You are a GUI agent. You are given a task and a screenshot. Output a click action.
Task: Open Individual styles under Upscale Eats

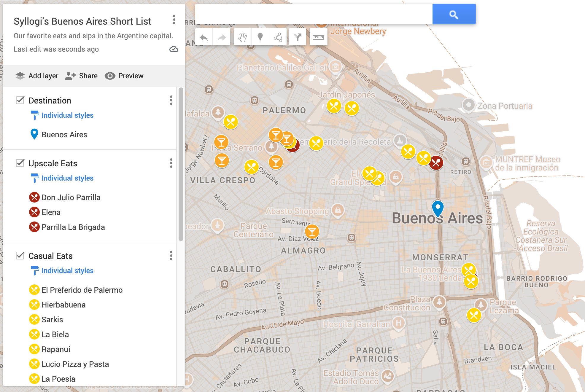[x=67, y=178]
